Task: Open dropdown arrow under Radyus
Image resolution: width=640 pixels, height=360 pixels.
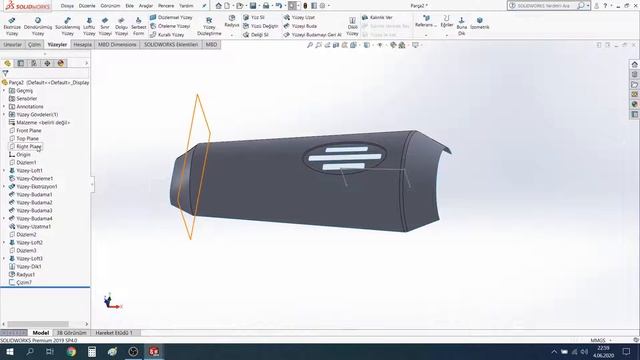Action: (x=231, y=35)
